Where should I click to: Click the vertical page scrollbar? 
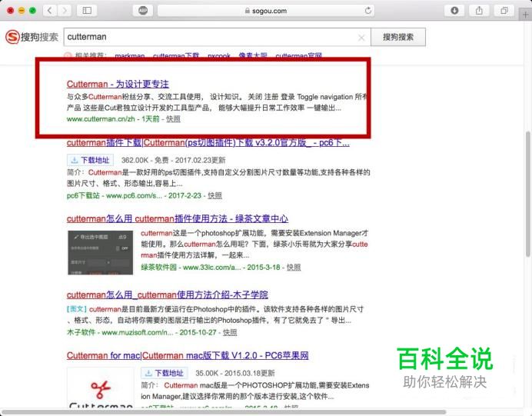tap(528, 194)
